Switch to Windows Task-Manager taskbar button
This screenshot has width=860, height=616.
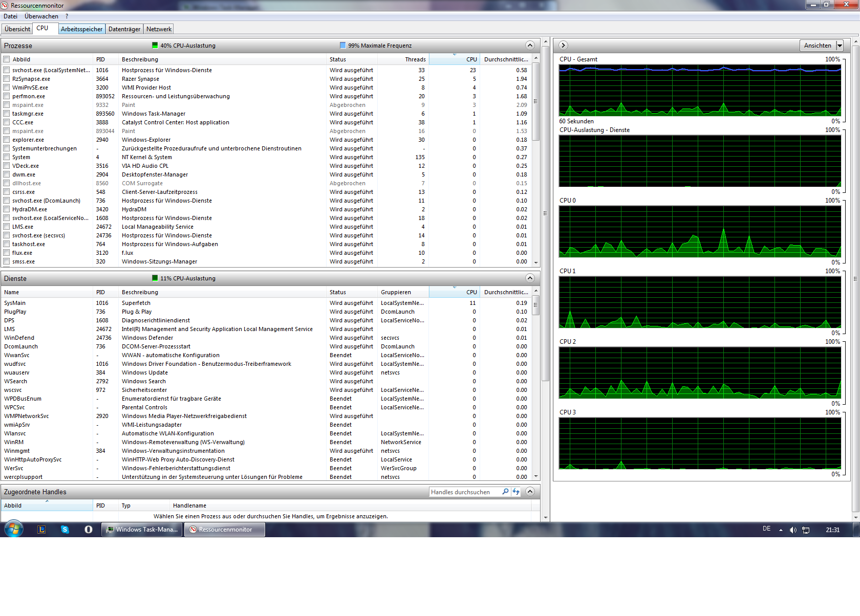[x=142, y=530]
